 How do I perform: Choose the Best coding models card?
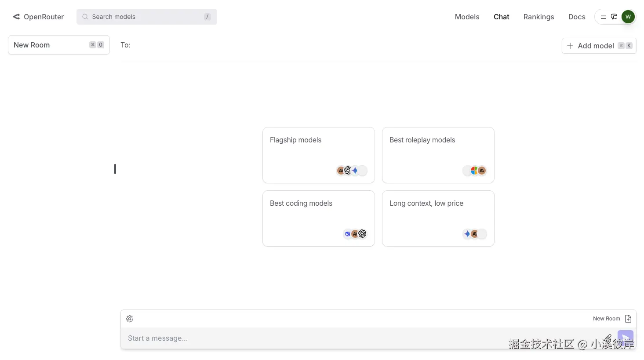[318, 218]
